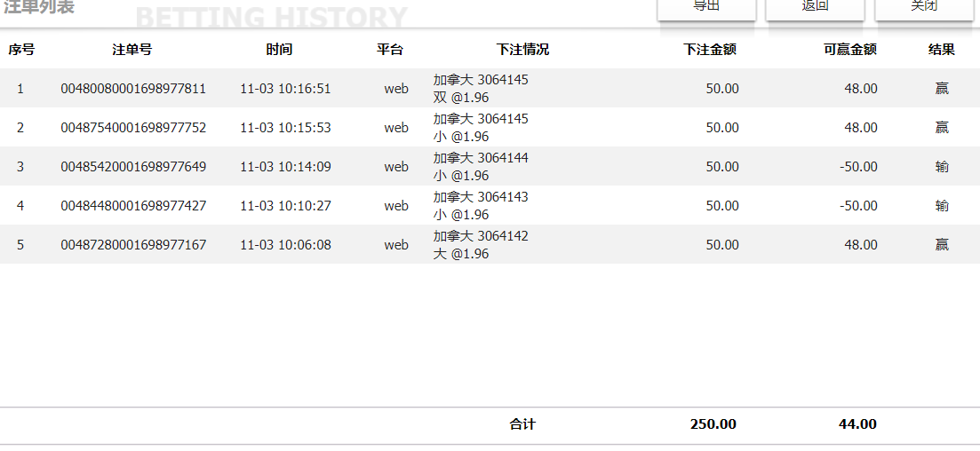Screen dimensions: 980x451
Task: Open bet slip 00484480001698977427
Action: tap(133, 206)
